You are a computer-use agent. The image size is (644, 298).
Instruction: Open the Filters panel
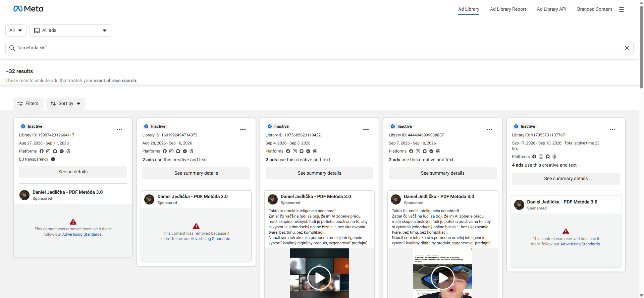pyautogui.click(x=29, y=104)
